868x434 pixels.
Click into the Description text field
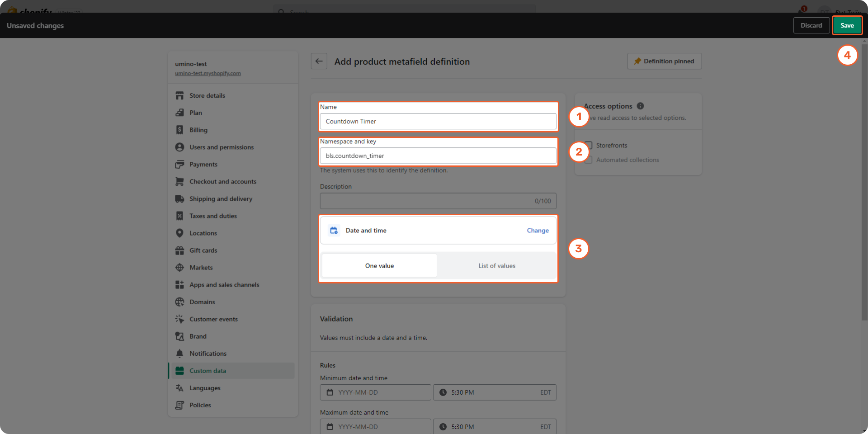(x=425, y=201)
